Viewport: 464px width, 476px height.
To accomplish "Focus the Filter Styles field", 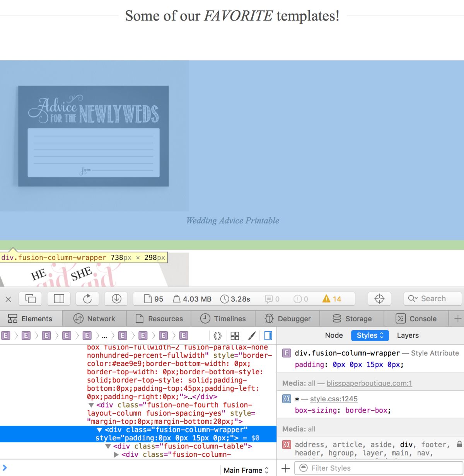I will 379,468.
